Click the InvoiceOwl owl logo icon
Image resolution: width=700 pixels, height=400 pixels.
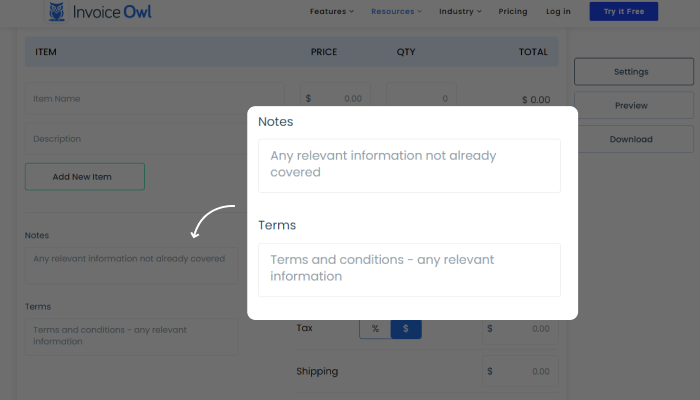tap(57, 12)
